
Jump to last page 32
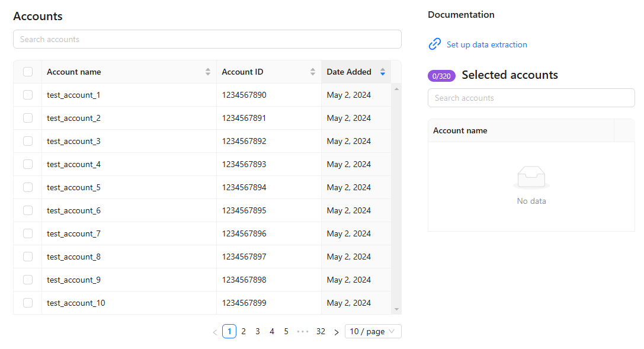pos(321,331)
